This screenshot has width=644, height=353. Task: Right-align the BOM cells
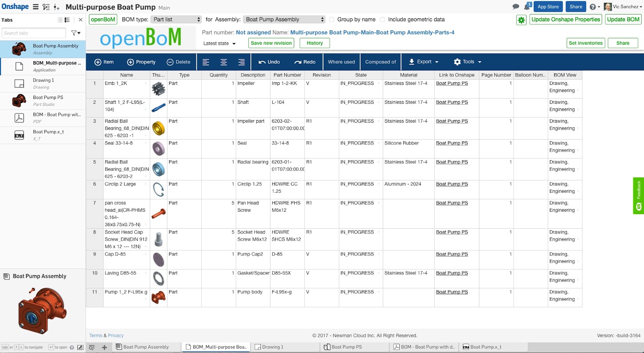(242, 62)
